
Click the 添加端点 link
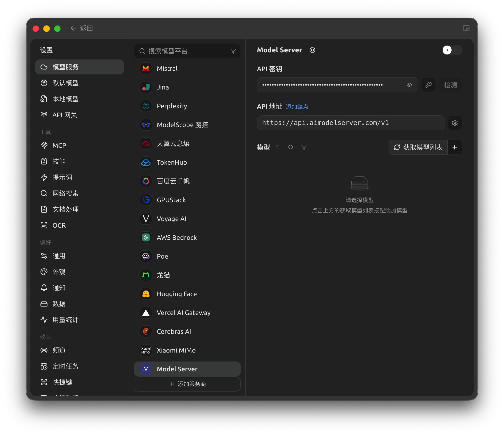click(297, 107)
